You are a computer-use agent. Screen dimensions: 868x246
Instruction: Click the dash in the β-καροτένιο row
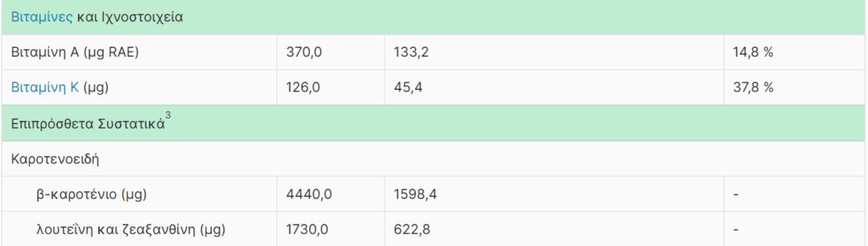pos(736,195)
